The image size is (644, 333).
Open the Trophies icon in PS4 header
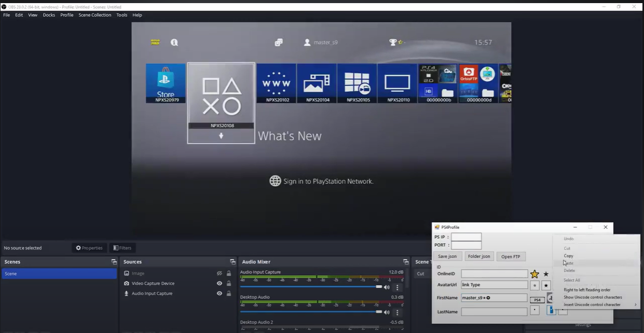pos(393,42)
